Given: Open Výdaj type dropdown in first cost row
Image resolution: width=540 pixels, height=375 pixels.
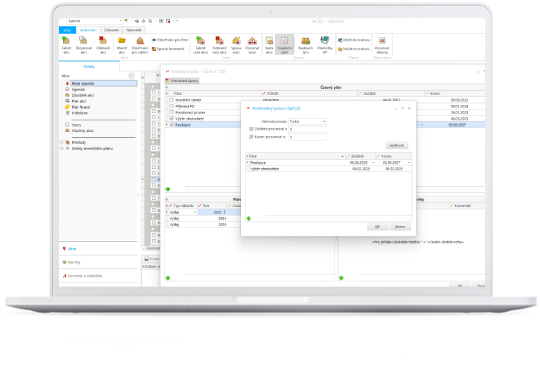Looking at the screenshot, I should coord(195,212).
